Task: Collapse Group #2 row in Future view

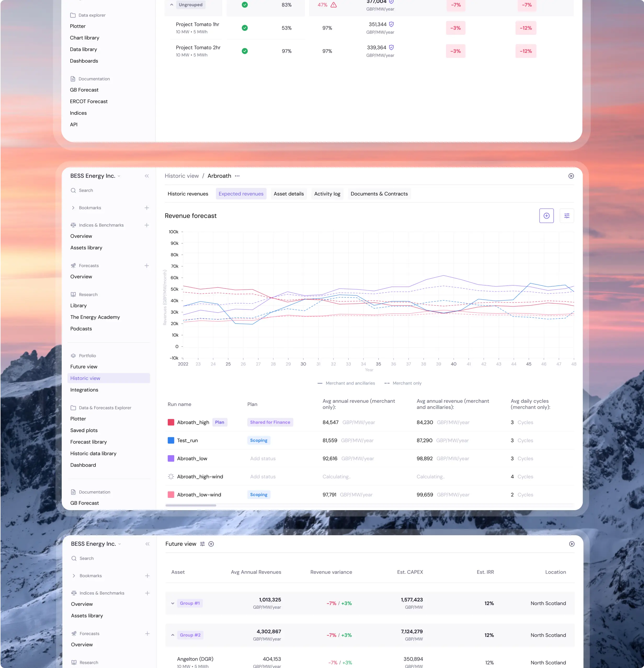Action: [x=173, y=635]
